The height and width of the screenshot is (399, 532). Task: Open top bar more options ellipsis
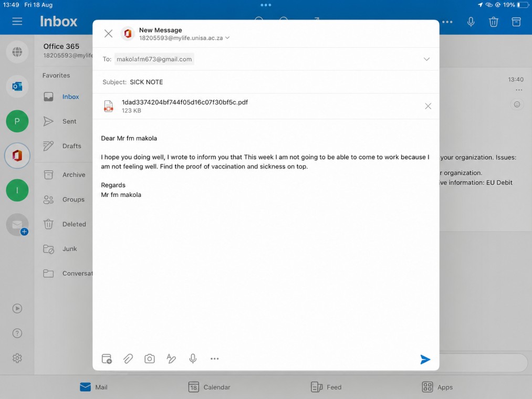pyautogui.click(x=447, y=22)
